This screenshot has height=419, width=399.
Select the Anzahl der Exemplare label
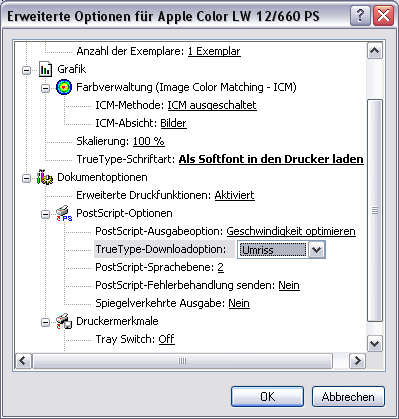tap(130, 51)
